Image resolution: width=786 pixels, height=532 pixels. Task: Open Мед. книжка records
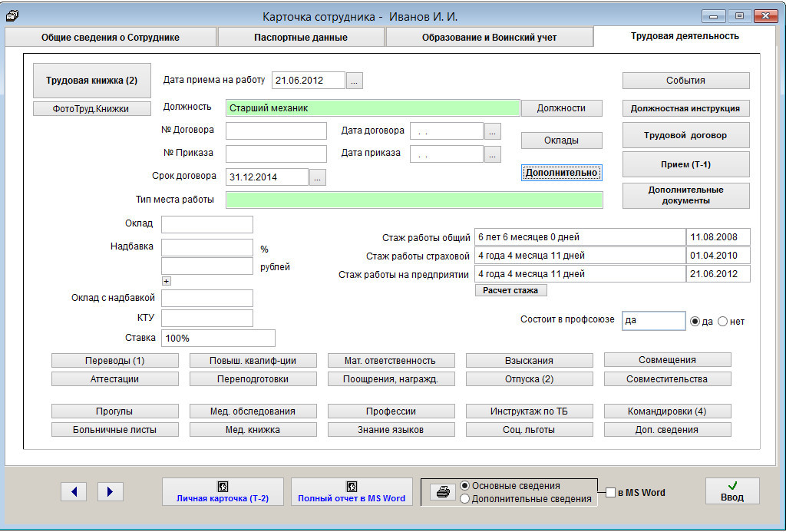point(253,430)
